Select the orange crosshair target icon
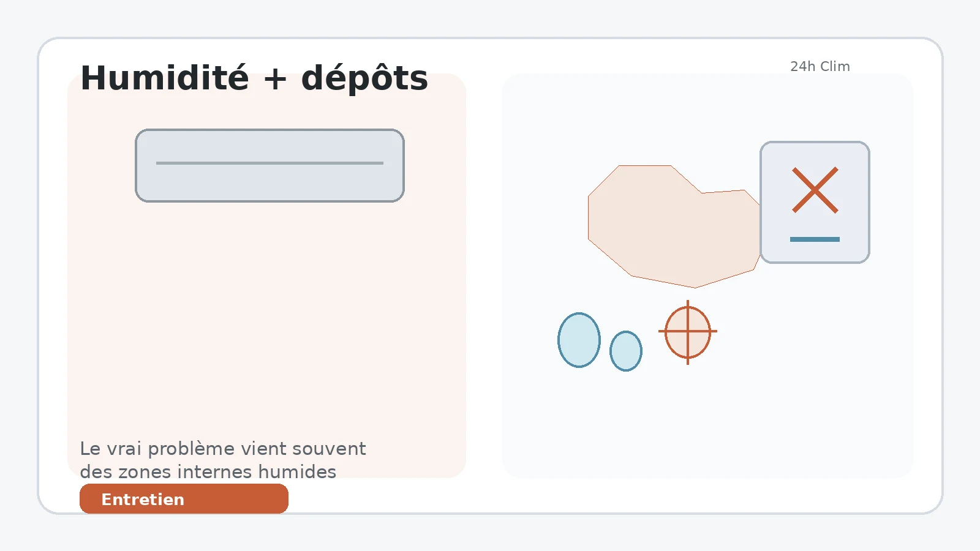The height and width of the screenshot is (551, 980). [688, 332]
